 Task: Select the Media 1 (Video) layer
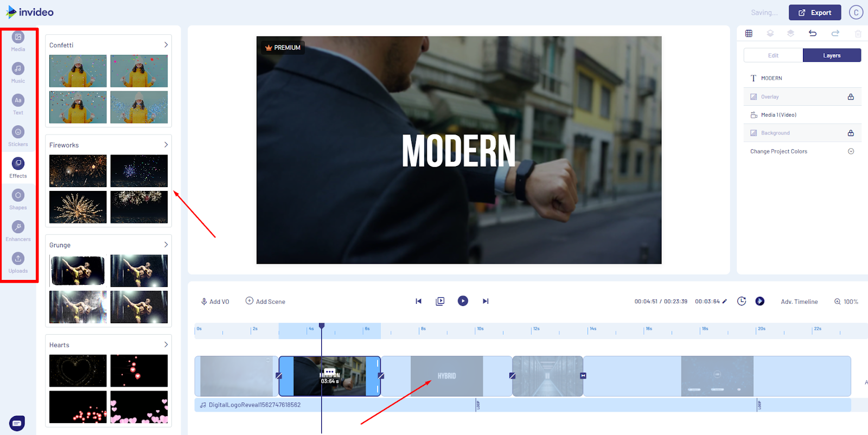(x=802, y=115)
